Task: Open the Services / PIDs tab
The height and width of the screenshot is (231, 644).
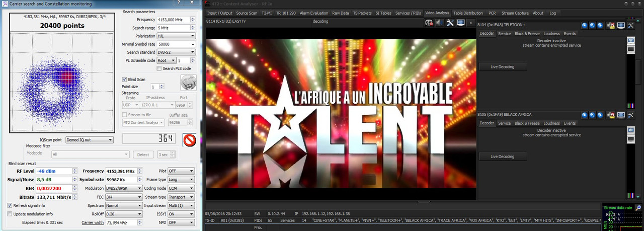Action: point(408,13)
